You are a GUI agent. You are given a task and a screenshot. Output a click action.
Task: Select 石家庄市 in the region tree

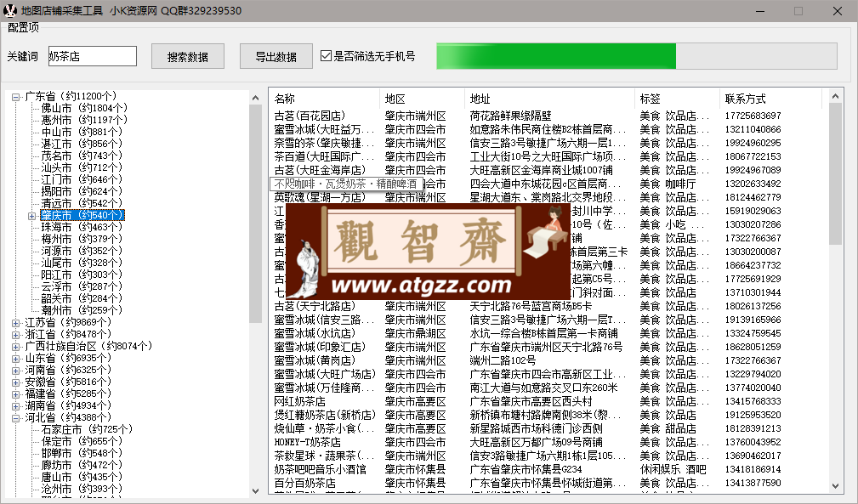[x=87, y=430]
